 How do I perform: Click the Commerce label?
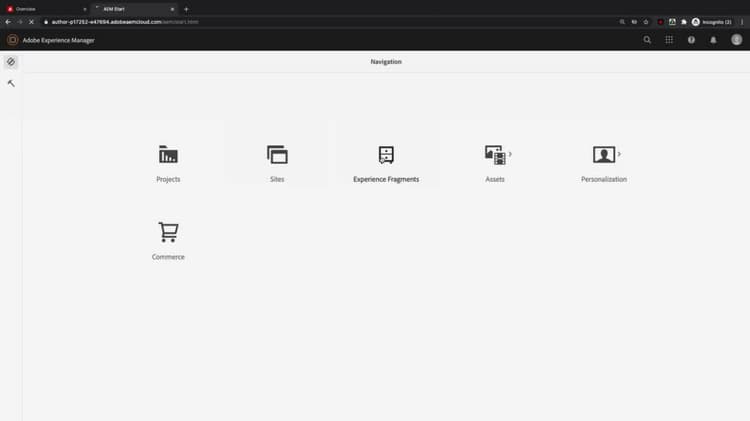pyautogui.click(x=168, y=257)
